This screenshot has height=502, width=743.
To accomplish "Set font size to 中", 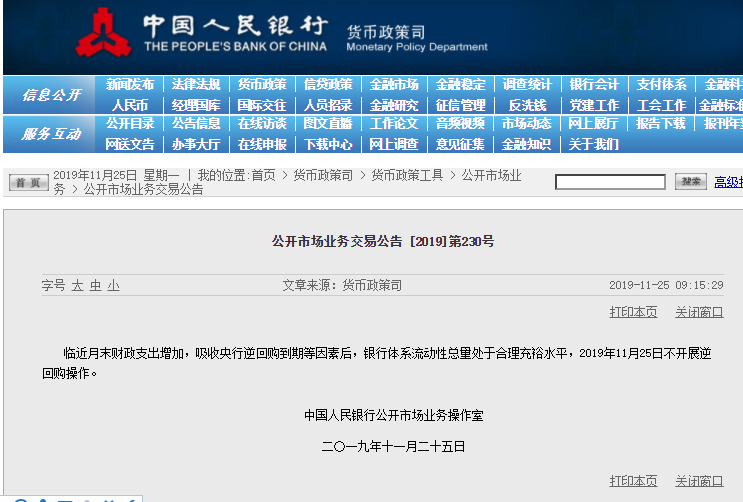I will 95,285.
